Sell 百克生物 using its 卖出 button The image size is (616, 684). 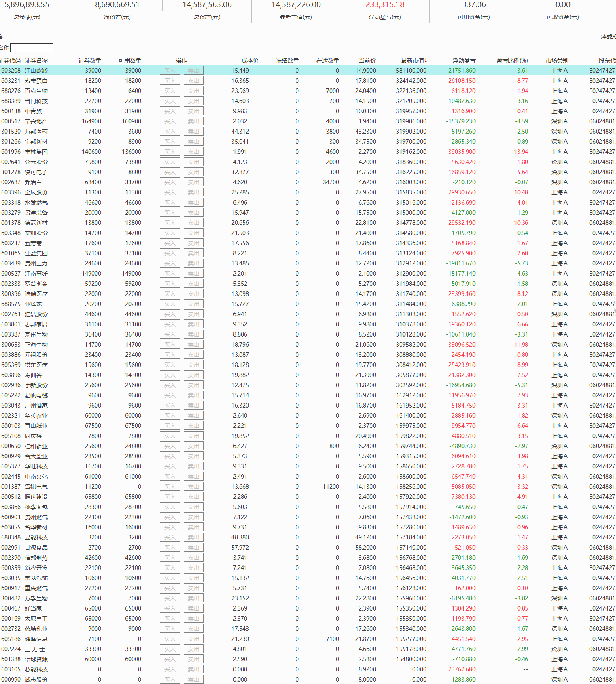(x=194, y=91)
